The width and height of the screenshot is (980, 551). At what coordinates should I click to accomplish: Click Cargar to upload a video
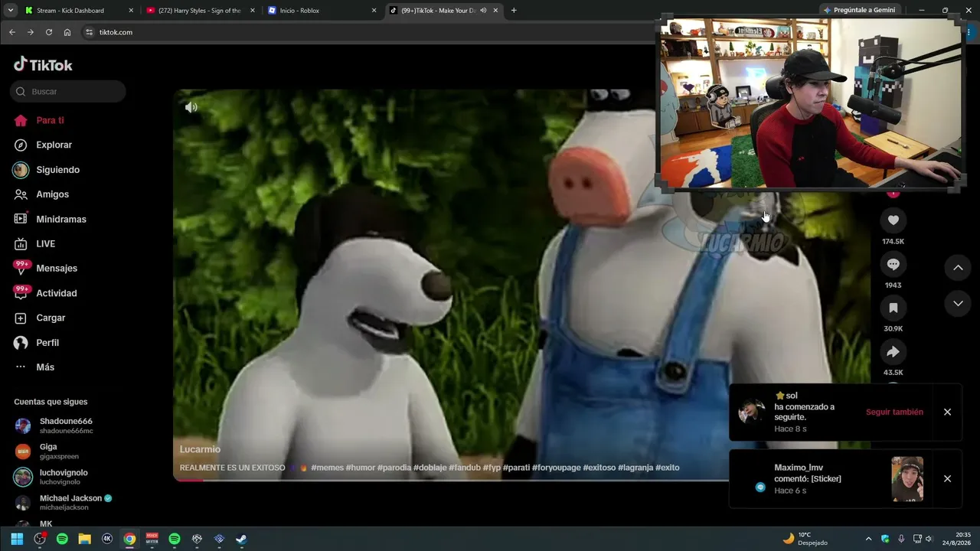pos(51,318)
